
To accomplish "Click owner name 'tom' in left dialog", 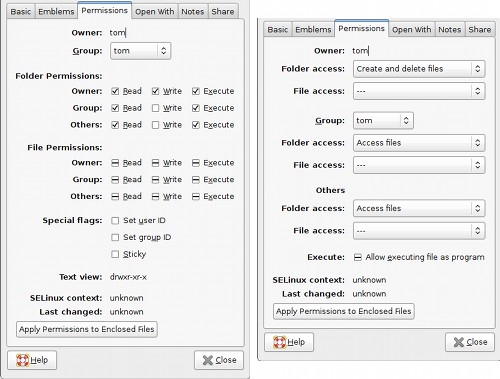I will click(x=117, y=33).
